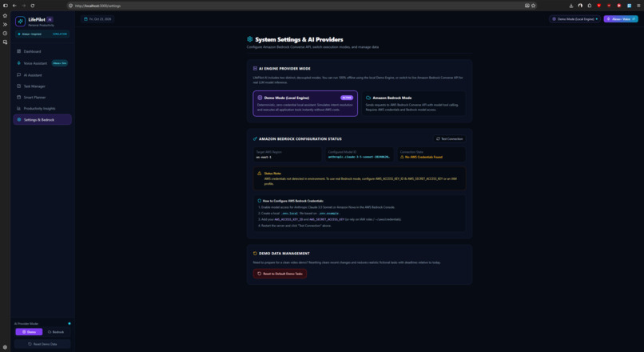This screenshot has width=644, height=352.
Task: Click the Demo Mode (Local Engine) header pill
Action: pos(574,19)
